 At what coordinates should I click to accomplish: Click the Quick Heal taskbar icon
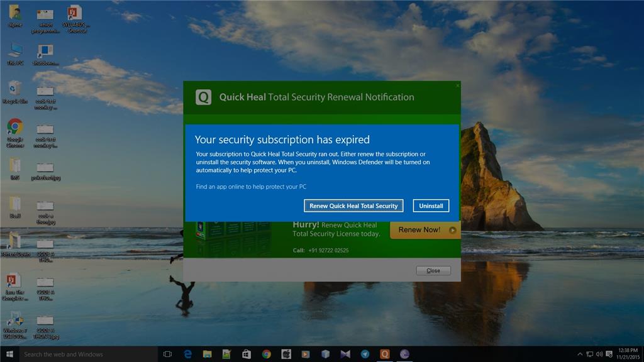point(384,354)
